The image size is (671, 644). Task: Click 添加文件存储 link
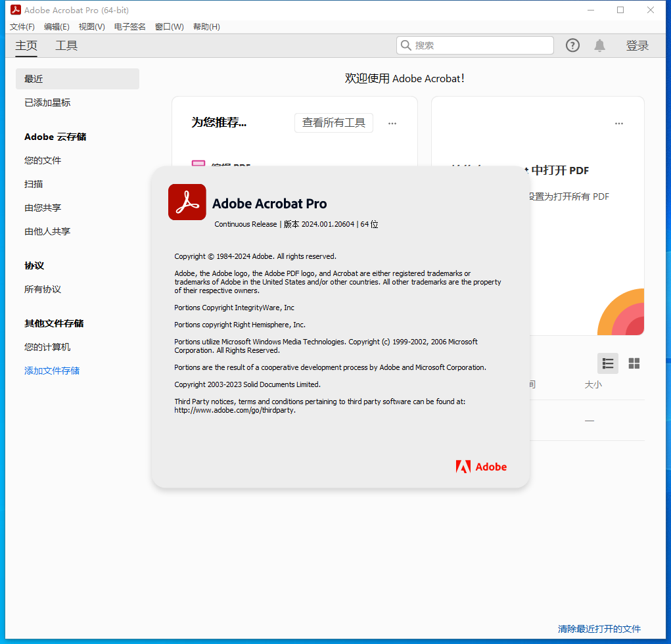coord(52,371)
